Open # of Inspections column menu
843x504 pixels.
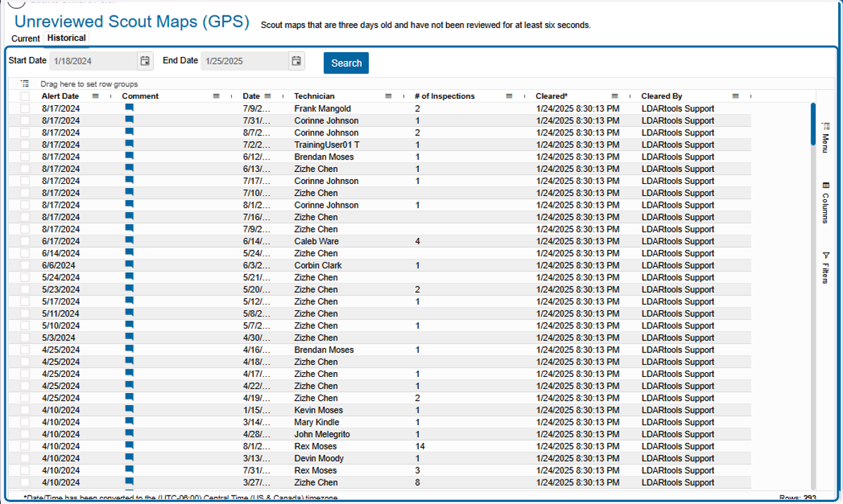509,96
